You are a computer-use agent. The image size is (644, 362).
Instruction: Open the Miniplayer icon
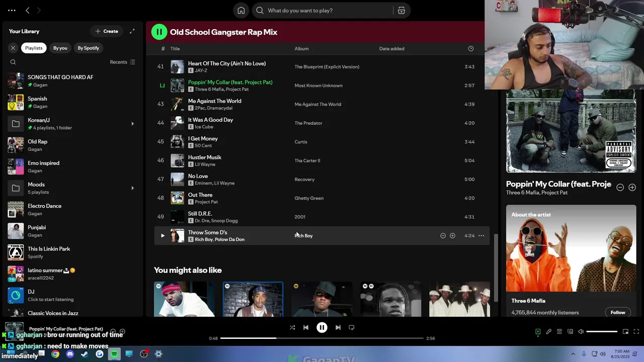pyautogui.click(x=625, y=331)
